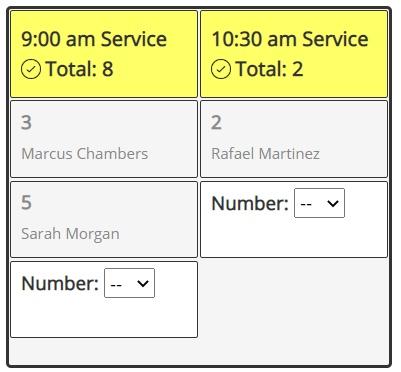Select the 9:00 am Service heading
Image resolution: width=401 pixels, height=372 pixels.
coord(94,39)
